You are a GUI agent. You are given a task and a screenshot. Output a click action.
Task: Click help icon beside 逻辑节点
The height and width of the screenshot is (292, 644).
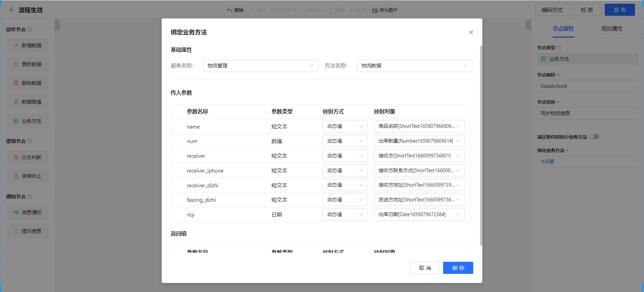30,141
